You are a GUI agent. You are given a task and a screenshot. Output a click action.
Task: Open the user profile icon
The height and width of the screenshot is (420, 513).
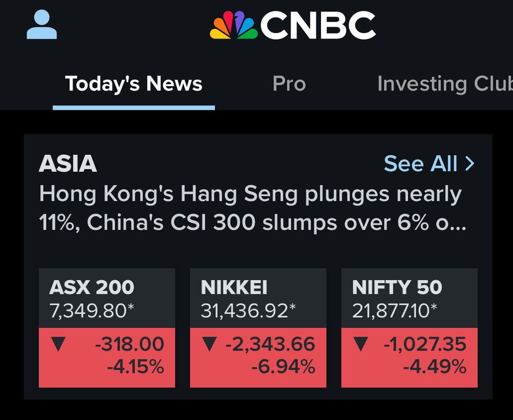click(x=42, y=24)
